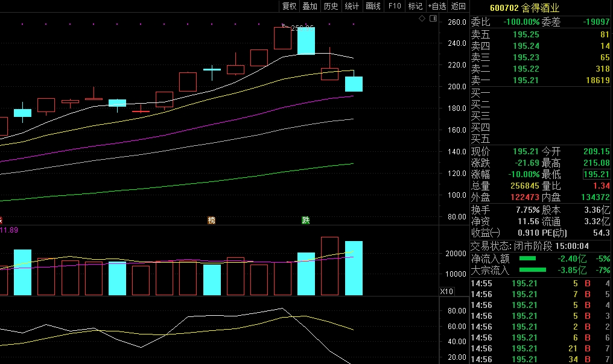The width and height of the screenshot is (613, 364).
Task: Toggle the side panel layout icon
Action: 433,18
